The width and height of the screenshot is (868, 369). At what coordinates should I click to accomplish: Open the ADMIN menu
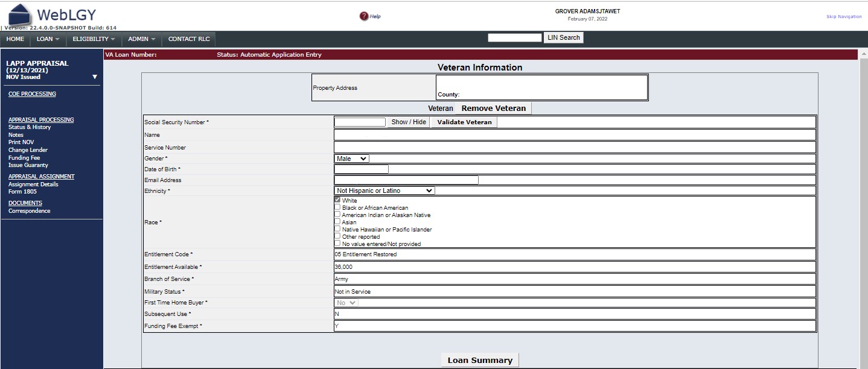(142, 39)
